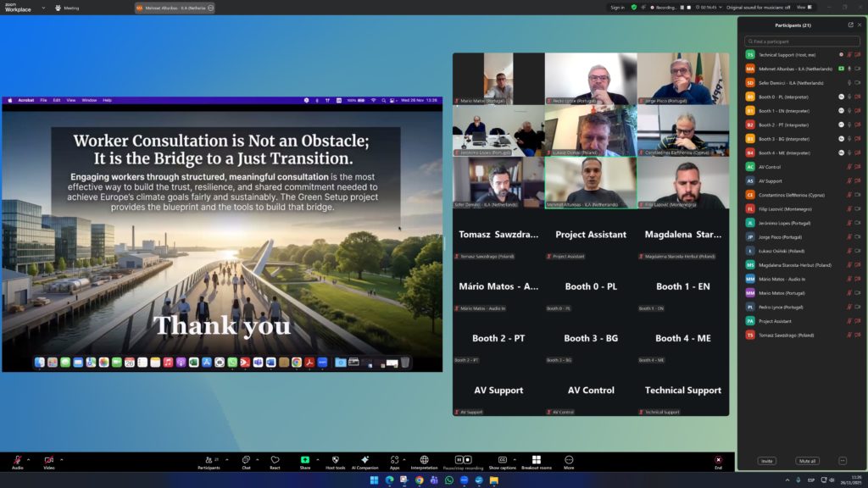The width and height of the screenshot is (868, 488).
Task: Open Interpretation globe icon
Action: 424,461
